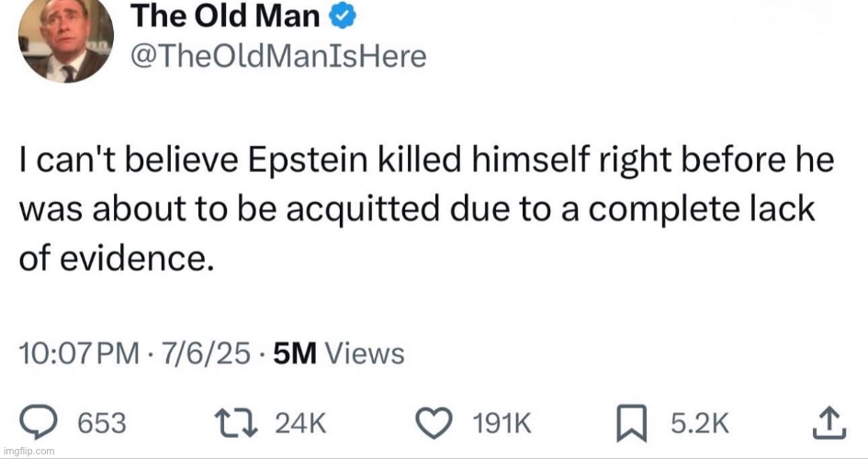The width and height of the screenshot is (868, 459).
Task: Select the tweet's last line "of evidence."
Action: (117, 258)
